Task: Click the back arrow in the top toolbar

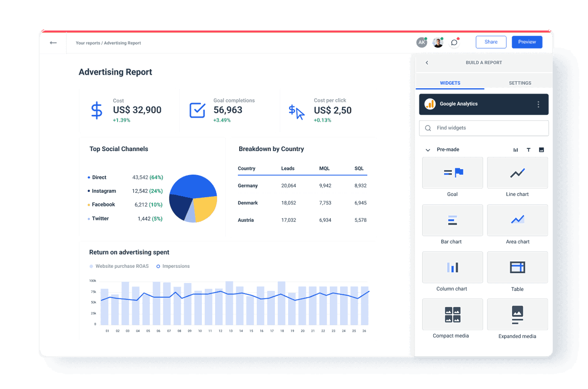Action: (53, 43)
